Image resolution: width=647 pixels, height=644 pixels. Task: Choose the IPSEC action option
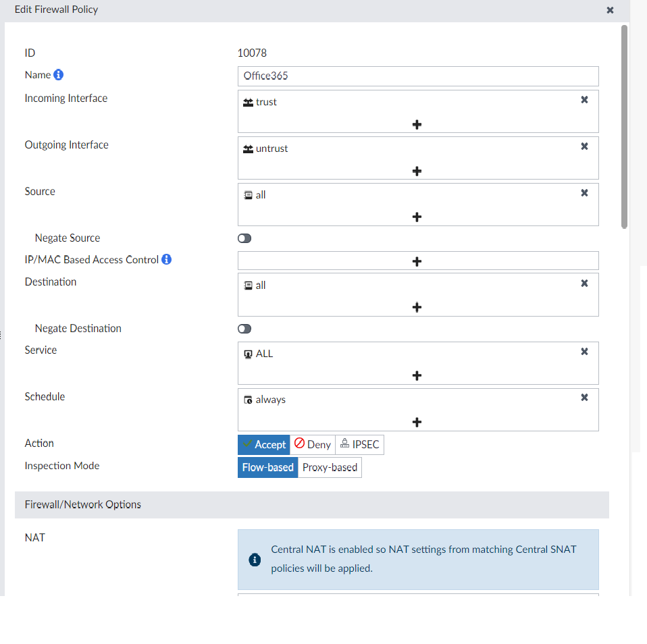tap(359, 445)
